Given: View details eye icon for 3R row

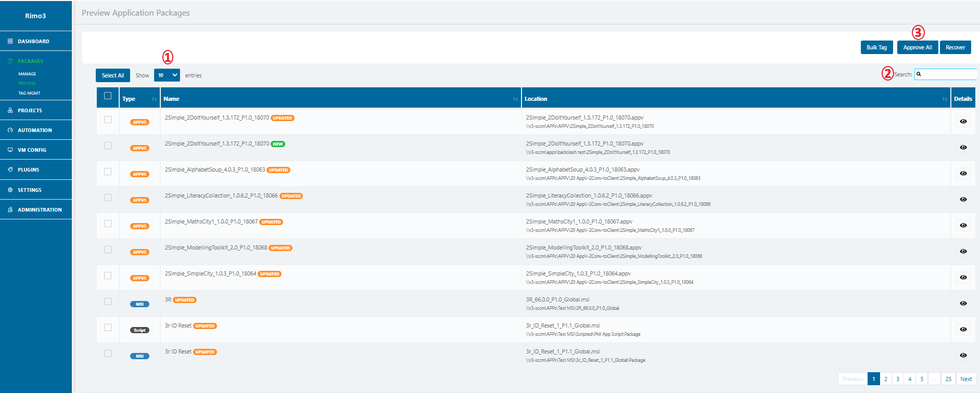Looking at the screenshot, I should tap(963, 303).
